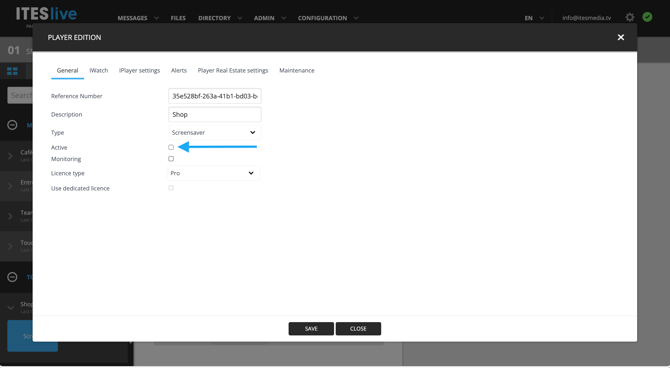Click the Licence type label
This screenshot has height=368, width=670.
68,173
